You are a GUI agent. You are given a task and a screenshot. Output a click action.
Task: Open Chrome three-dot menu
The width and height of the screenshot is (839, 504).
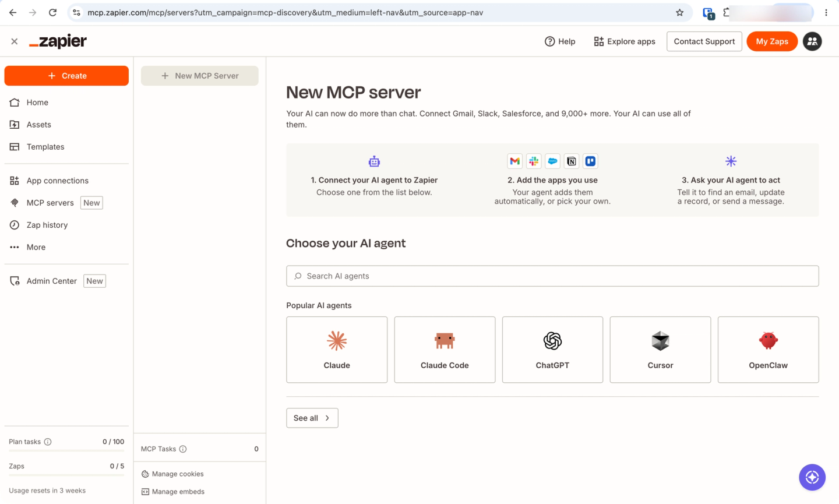click(x=826, y=12)
